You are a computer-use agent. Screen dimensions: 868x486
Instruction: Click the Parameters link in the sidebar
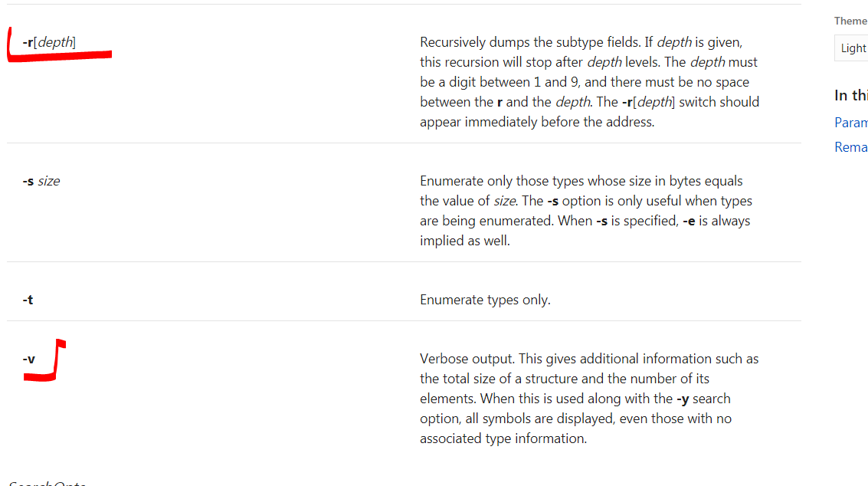(850, 123)
